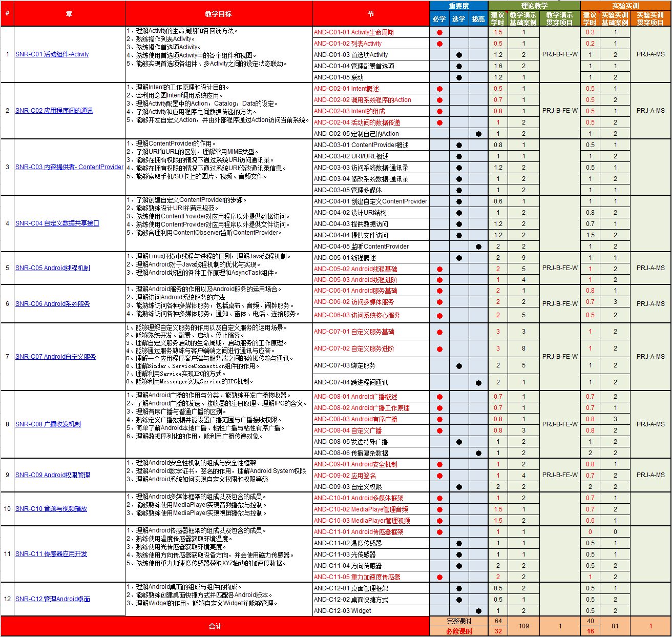Open the SNR-C01 活动组件-Activity link
Image resolution: width=672 pixels, height=637 pixels.
coord(52,54)
